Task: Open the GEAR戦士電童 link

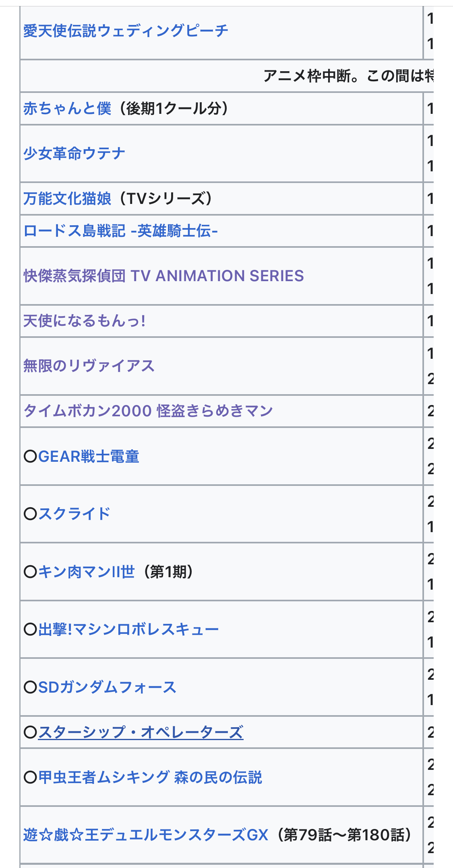Action: 89,457
